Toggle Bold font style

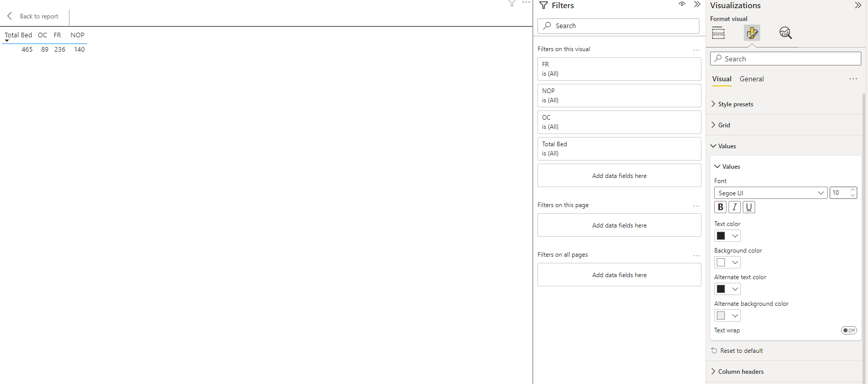click(x=720, y=207)
